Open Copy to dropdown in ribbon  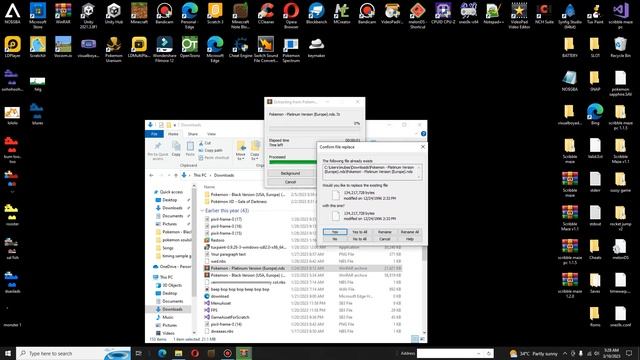(255, 150)
